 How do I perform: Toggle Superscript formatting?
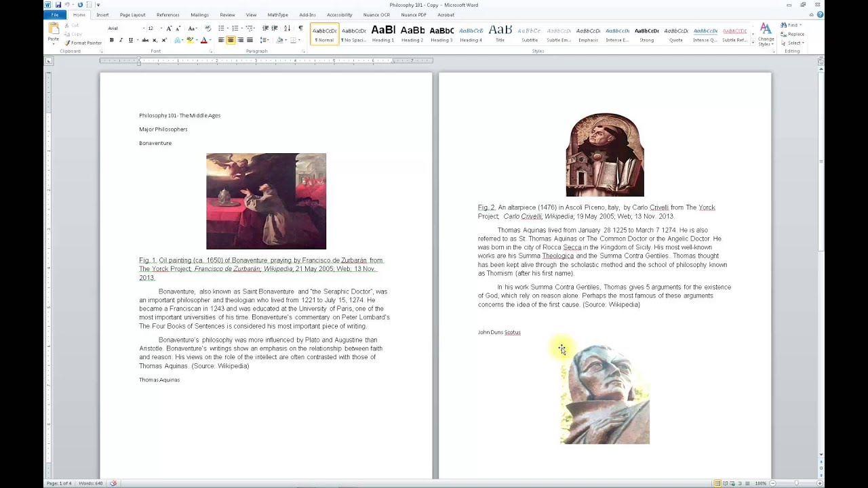164,40
